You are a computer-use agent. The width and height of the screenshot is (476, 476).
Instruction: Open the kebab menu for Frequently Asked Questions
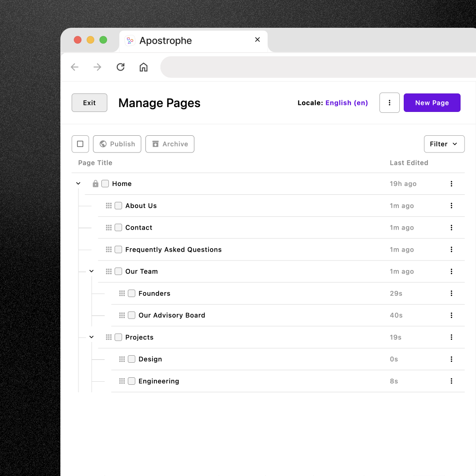point(451,249)
